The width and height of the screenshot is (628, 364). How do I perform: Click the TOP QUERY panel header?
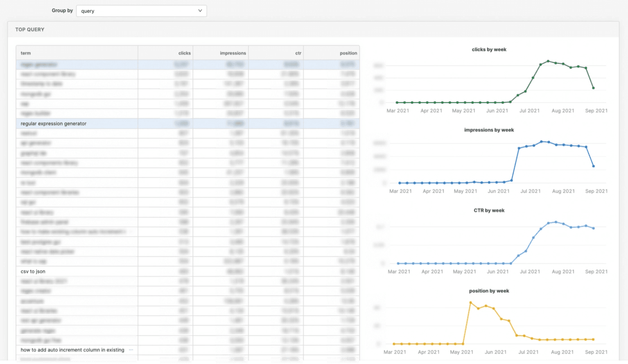pyautogui.click(x=30, y=29)
